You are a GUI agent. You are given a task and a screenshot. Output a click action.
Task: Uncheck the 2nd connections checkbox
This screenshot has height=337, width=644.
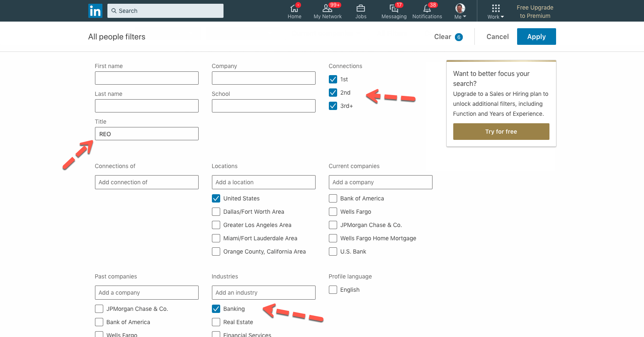333,93
